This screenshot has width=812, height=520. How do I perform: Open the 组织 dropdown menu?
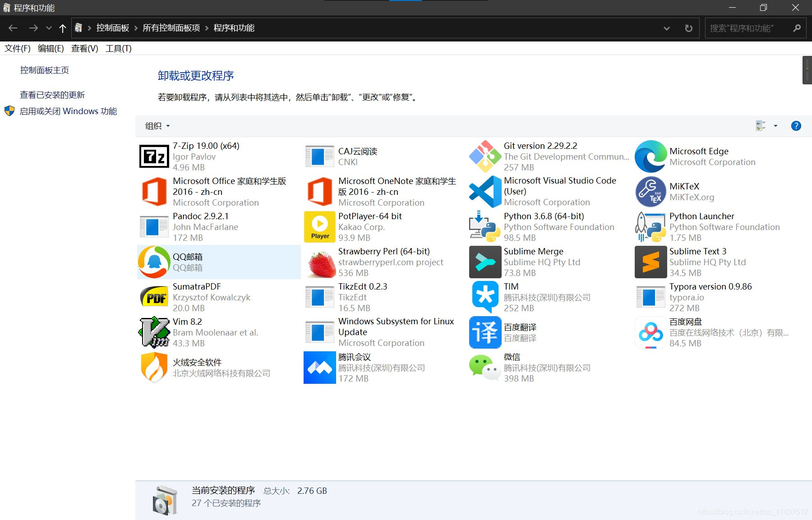point(157,126)
